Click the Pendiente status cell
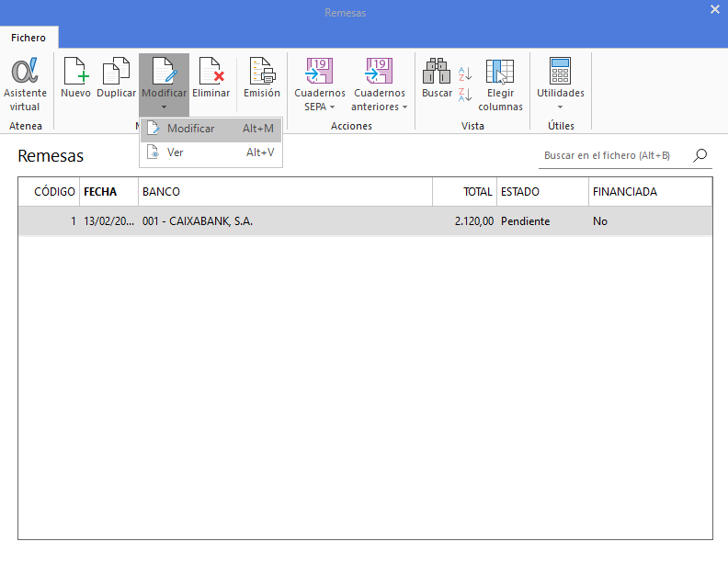The image size is (728, 564). [542, 221]
